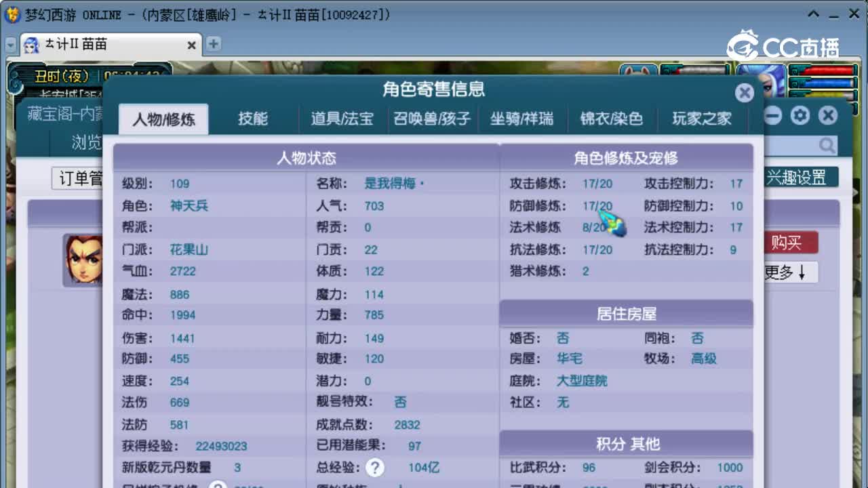Screen dimensions: 868x488
Task: Click the 人气 value 703
Action: [374, 206]
